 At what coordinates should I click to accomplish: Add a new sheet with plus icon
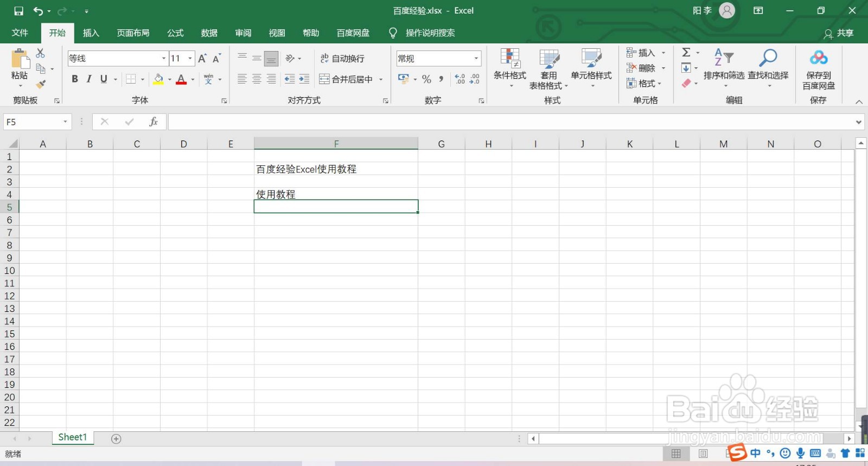[x=116, y=439]
